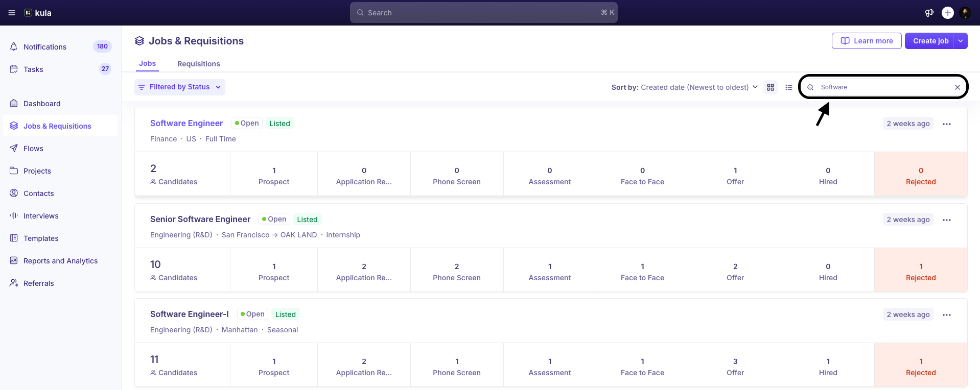Select Application Review stage for Software Engineer

tap(364, 174)
